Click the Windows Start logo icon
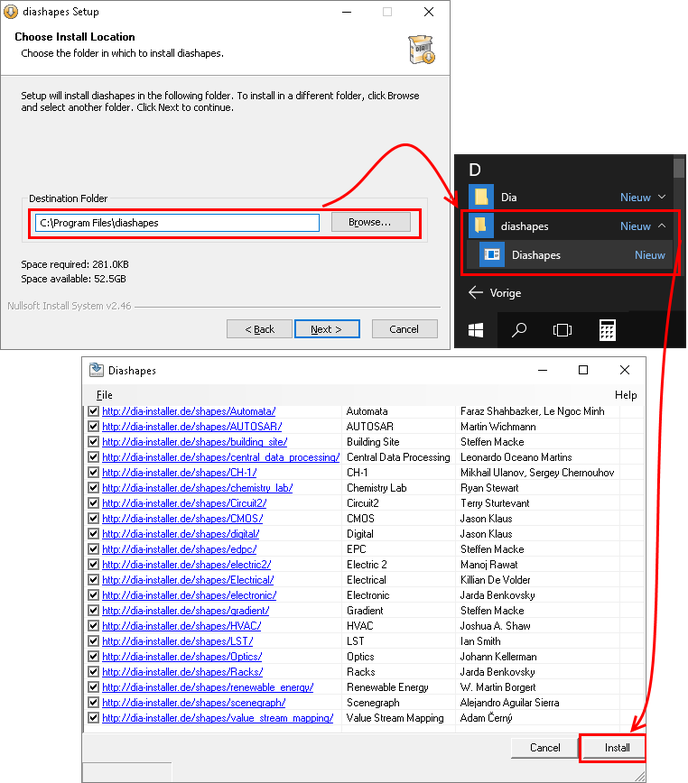 click(476, 330)
